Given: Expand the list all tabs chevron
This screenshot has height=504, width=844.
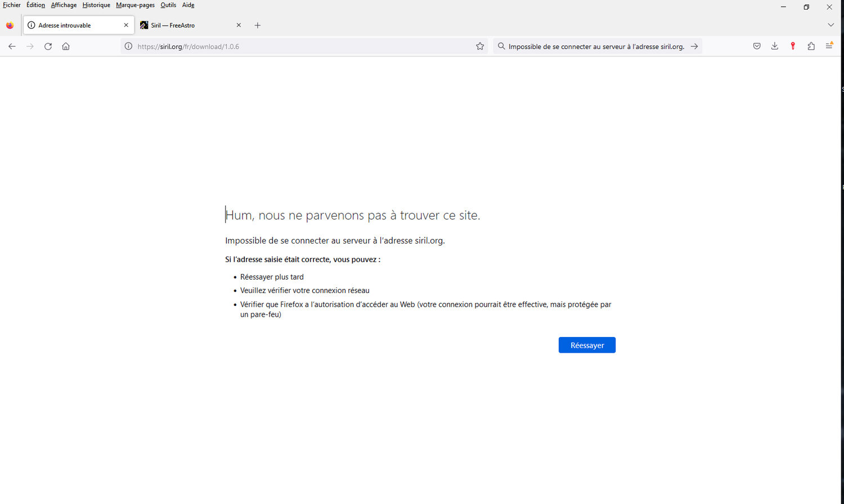Looking at the screenshot, I should (830, 25).
